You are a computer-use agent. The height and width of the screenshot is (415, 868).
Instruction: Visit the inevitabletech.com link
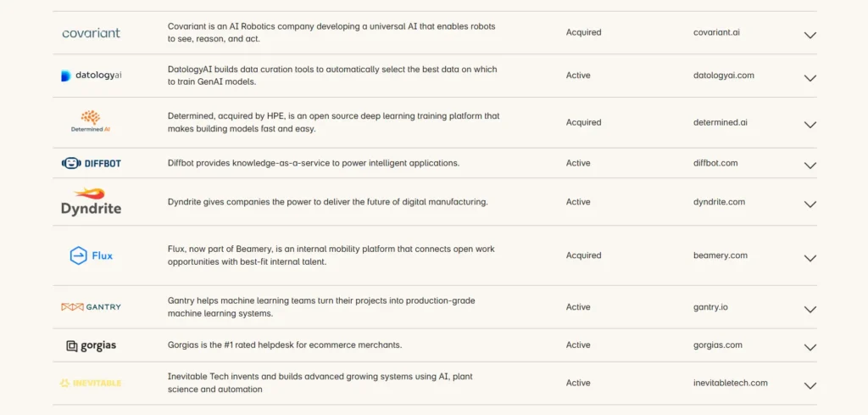(730, 383)
